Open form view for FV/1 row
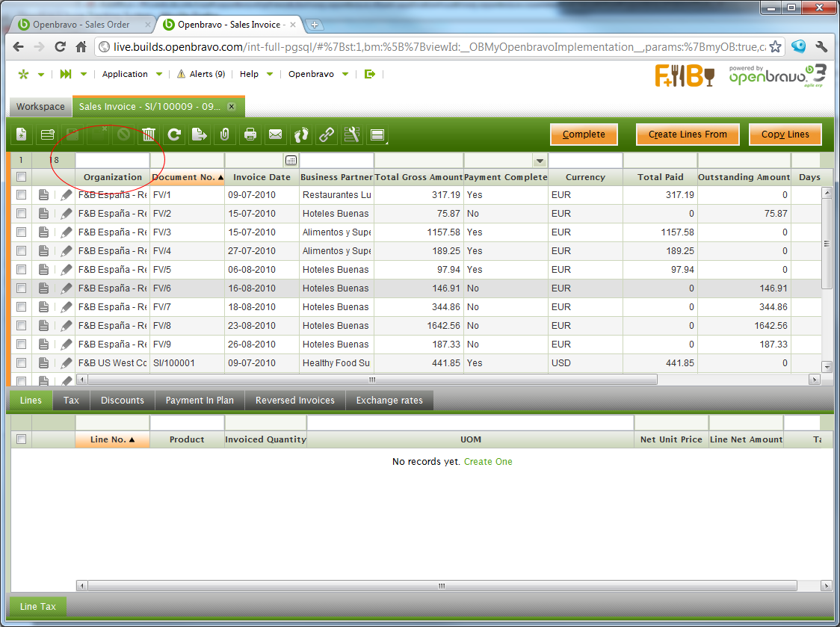Image resolution: width=840 pixels, height=627 pixels. (x=43, y=195)
